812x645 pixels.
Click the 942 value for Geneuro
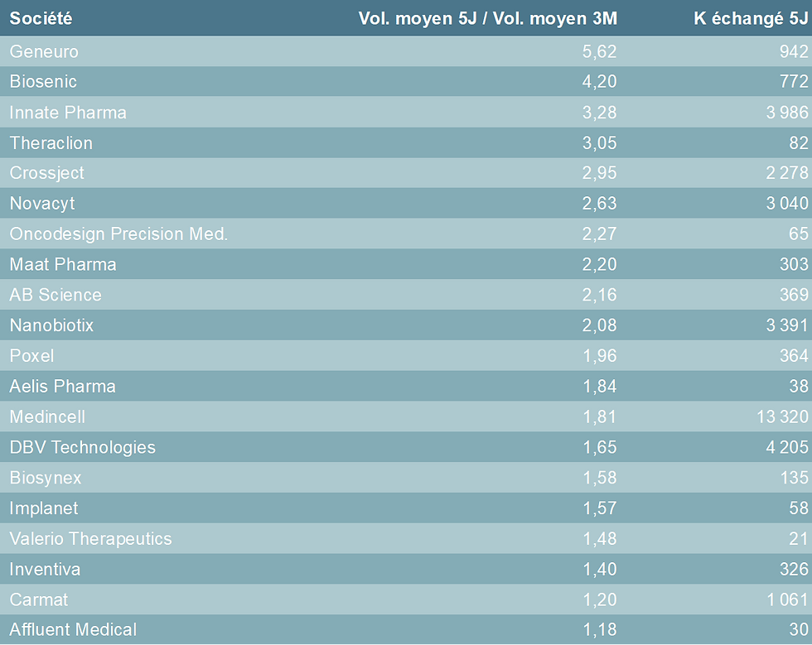[x=795, y=51]
